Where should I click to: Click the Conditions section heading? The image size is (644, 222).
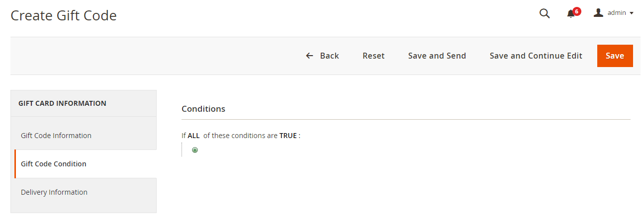(203, 109)
